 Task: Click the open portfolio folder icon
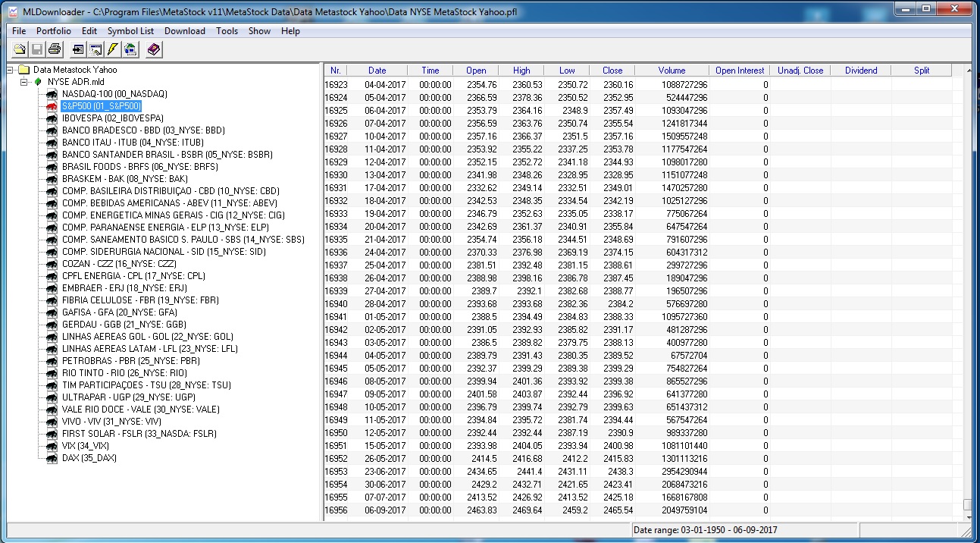pos(20,50)
